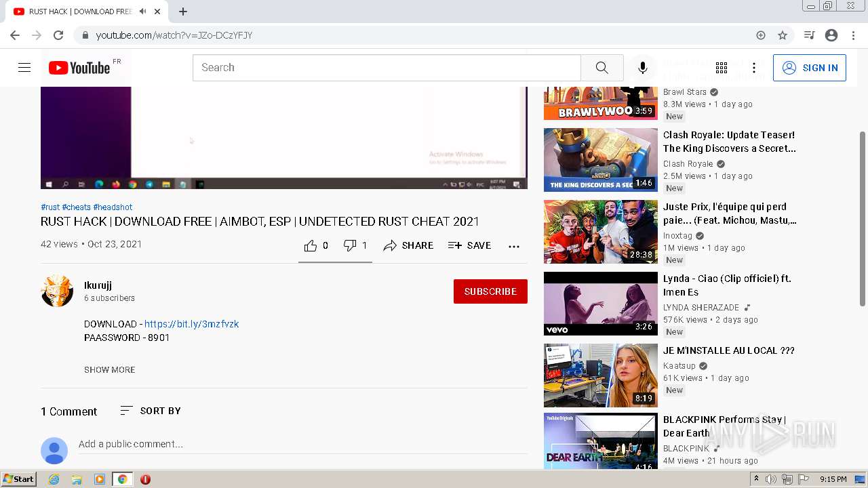
Task: Click the LYNDA SHERAZADE channel name
Action: tap(701, 308)
